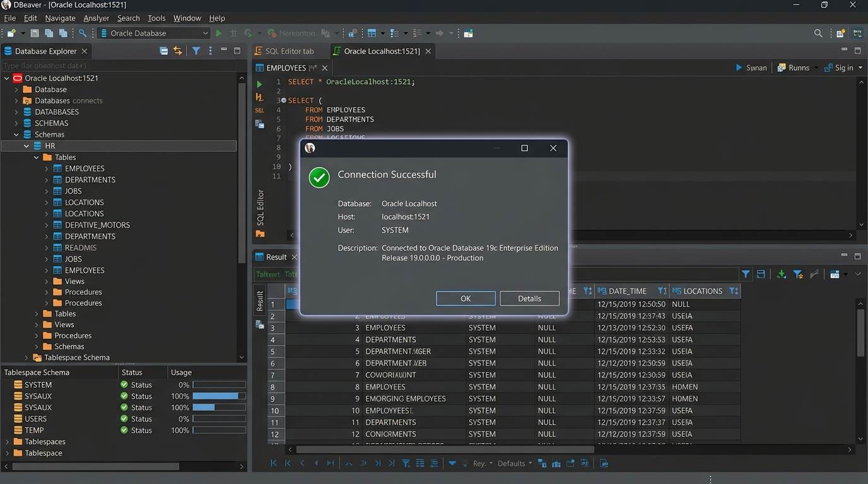
Task: Select the READMES table in the tree
Action: pos(81,248)
